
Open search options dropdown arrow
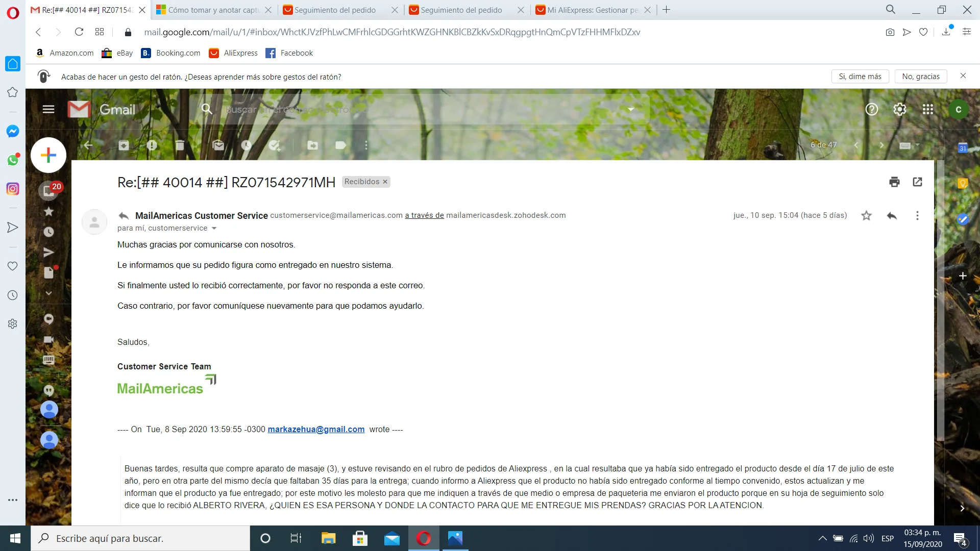(631, 109)
